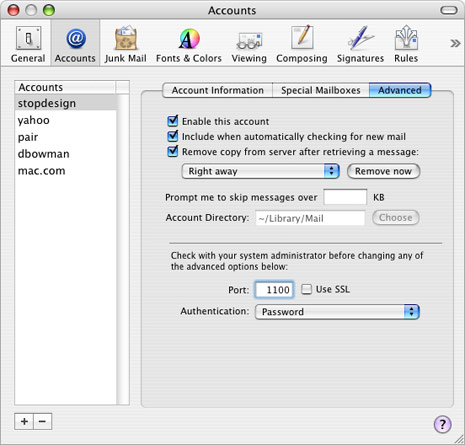Open Composing preferences
465x445 pixels.
302,44
